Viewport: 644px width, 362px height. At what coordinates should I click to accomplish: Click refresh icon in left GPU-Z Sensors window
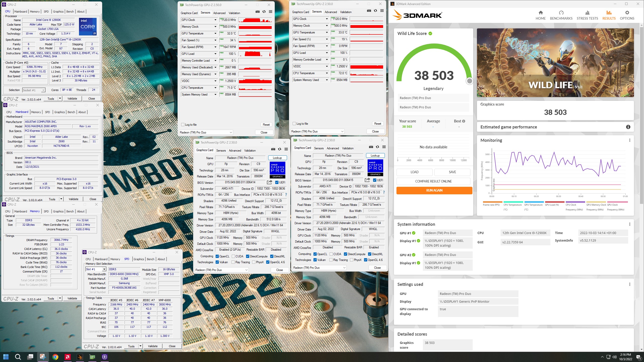(x=264, y=12)
